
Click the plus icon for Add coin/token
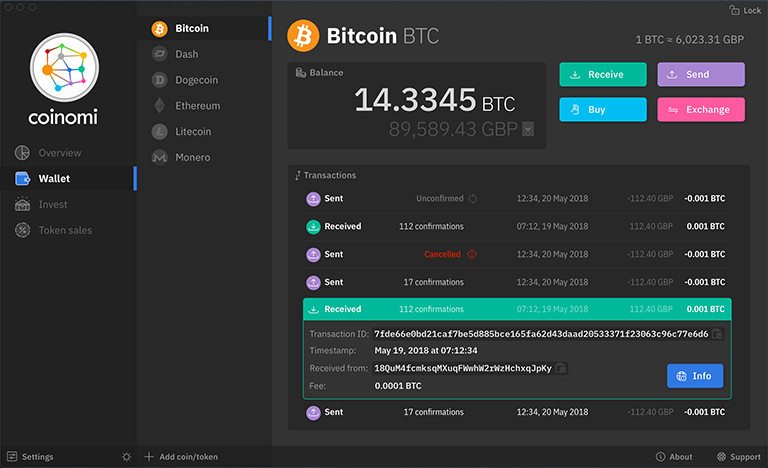pyautogui.click(x=149, y=457)
